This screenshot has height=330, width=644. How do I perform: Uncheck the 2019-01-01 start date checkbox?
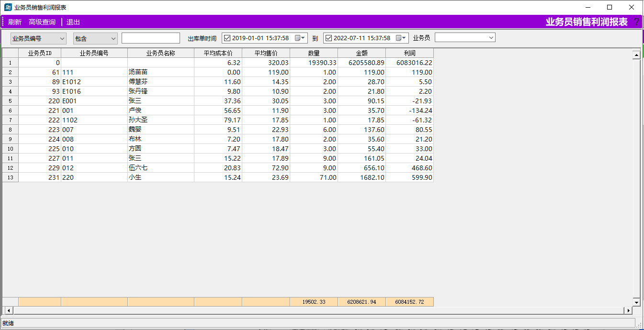(227, 38)
